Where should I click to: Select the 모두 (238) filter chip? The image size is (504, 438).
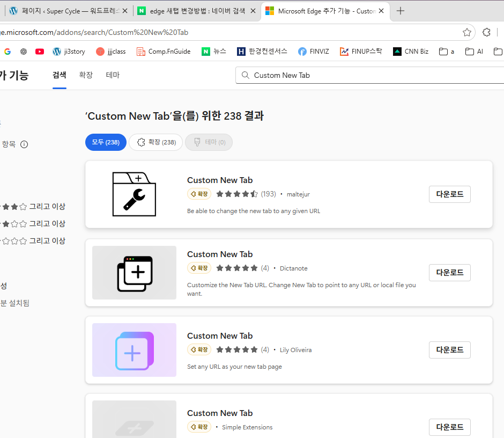pos(106,142)
